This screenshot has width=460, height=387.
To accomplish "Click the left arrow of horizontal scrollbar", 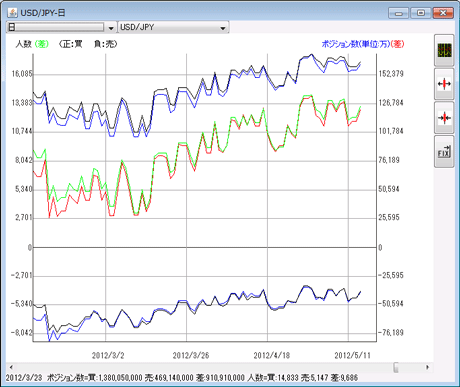I will (x=11, y=367).
